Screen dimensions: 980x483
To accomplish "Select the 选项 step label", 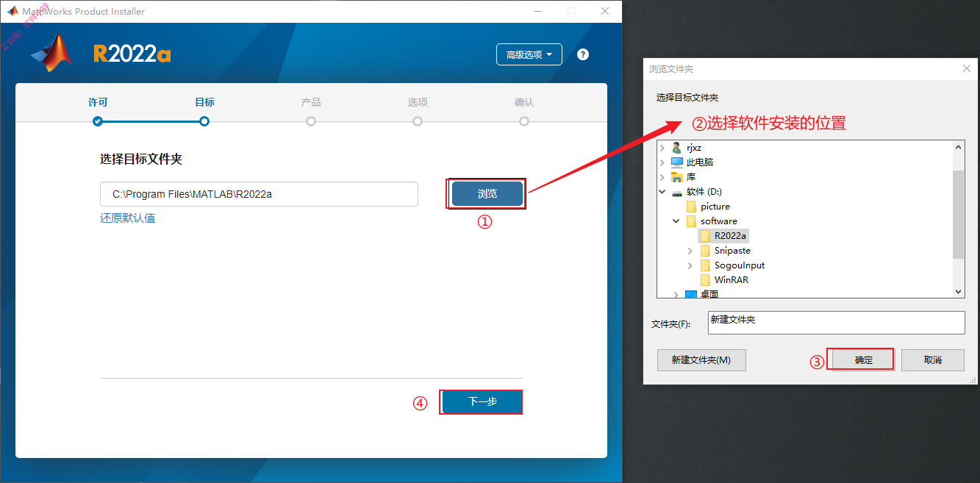I will [x=418, y=102].
